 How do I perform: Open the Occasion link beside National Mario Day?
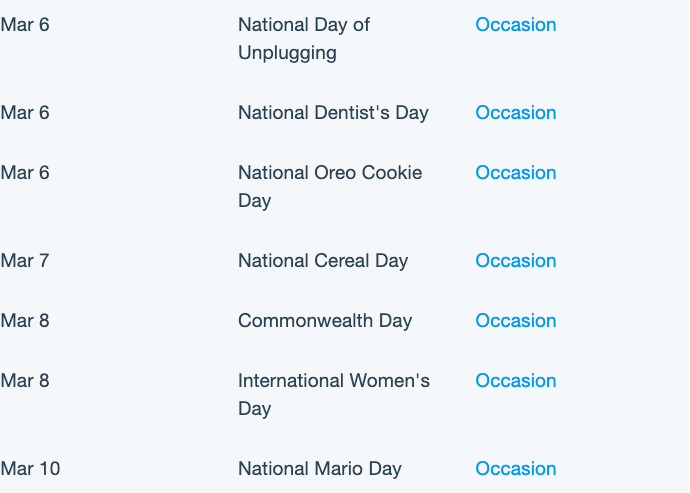coord(516,468)
